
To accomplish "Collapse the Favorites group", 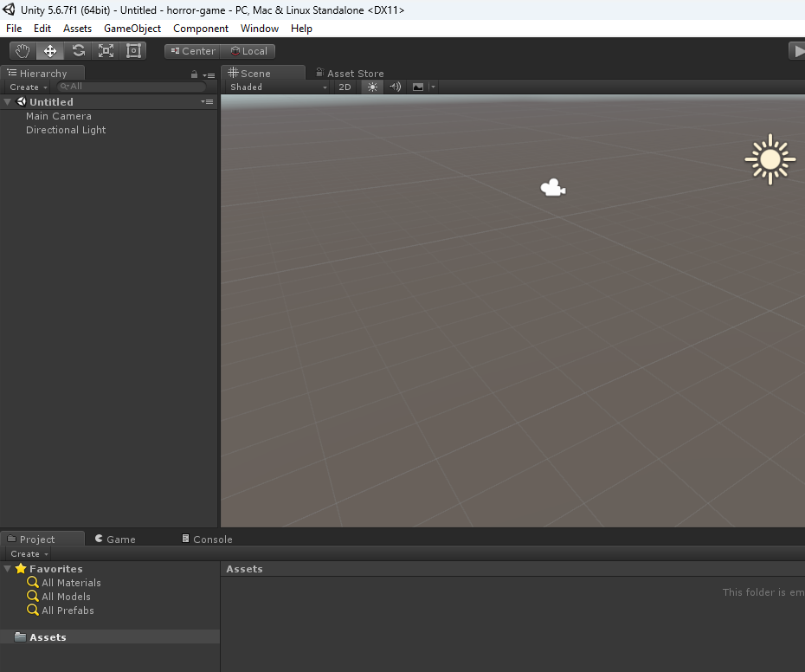I will pos(8,569).
